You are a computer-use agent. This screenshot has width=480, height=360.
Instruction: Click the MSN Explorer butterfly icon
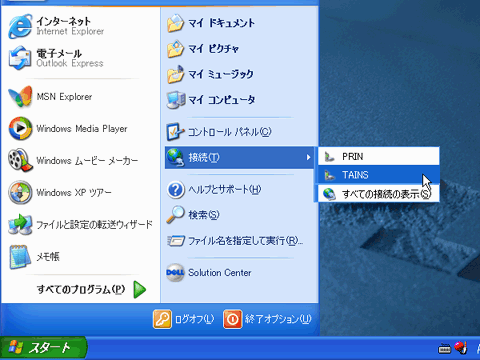[20, 97]
